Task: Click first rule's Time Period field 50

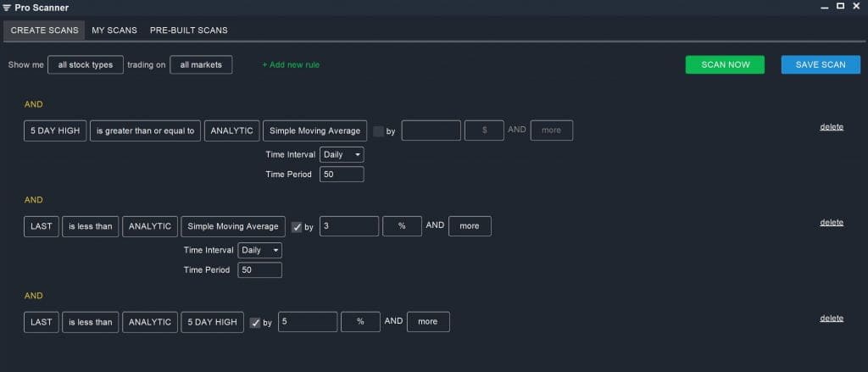Action: tap(342, 175)
